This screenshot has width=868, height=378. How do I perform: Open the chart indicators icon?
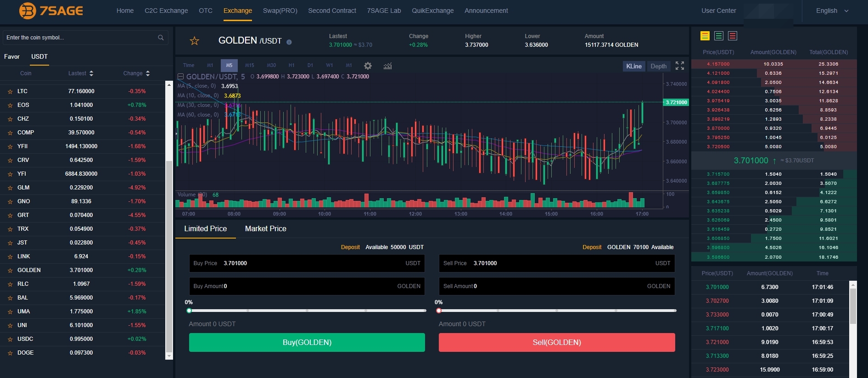pos(388,66)
